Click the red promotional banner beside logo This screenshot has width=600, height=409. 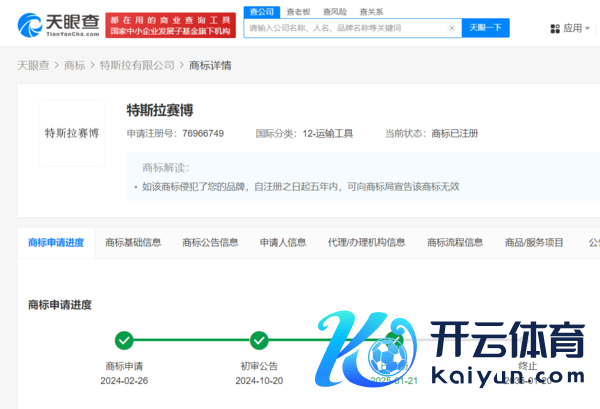[x=171, y=25]
